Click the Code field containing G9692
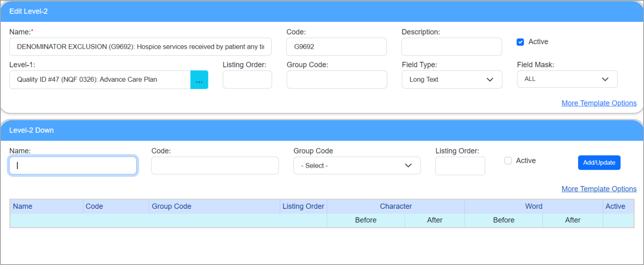The image size is (644, 265). (336, 47)
